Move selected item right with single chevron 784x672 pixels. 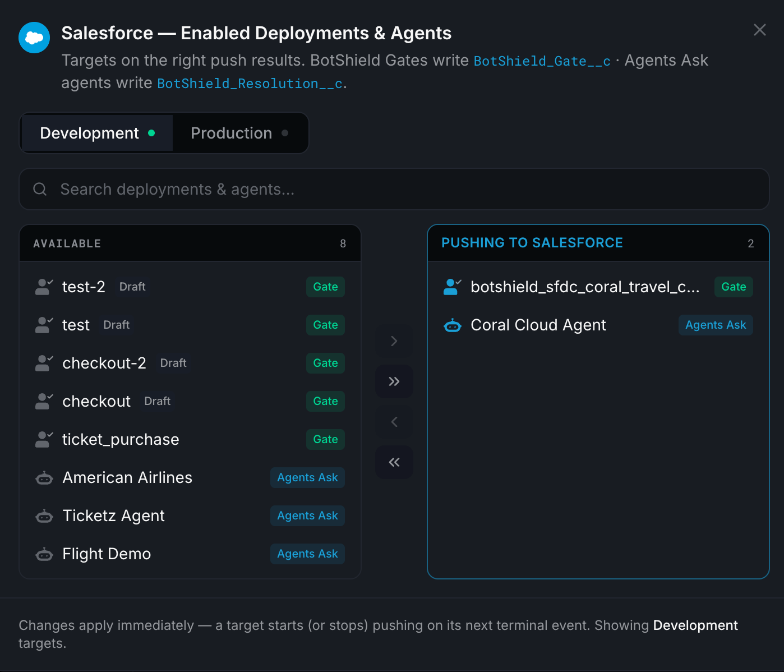[394, 341]
